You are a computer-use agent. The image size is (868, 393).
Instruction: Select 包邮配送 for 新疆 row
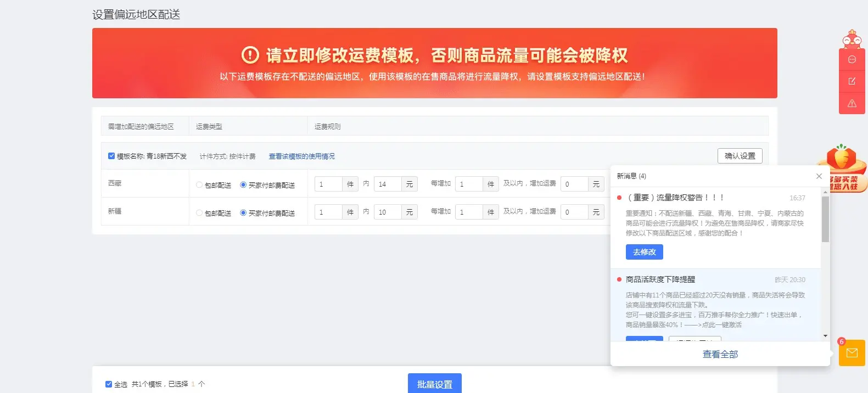click(x=199, y=213)
